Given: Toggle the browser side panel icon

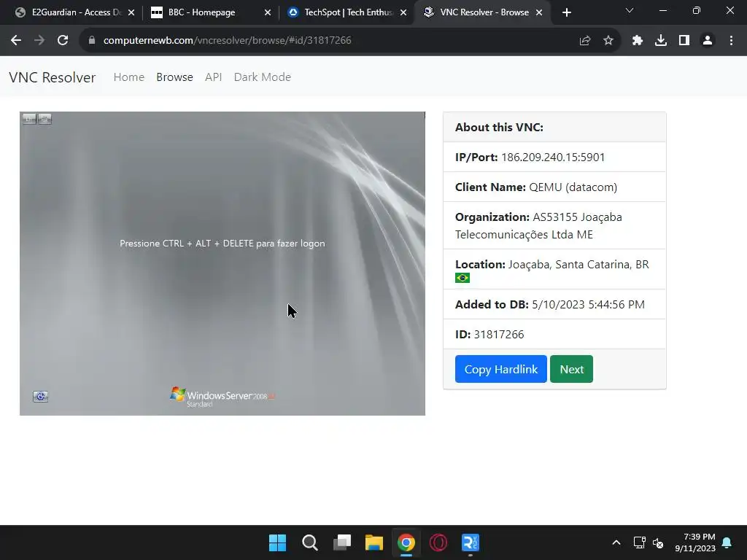Looking at the screenshot, I should coord(684,41).
